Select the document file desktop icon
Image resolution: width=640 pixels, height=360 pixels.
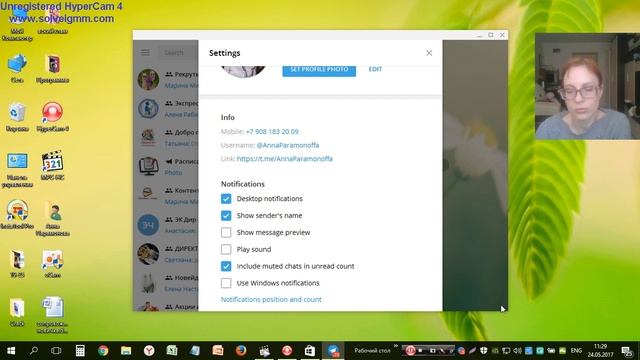coord(52,315)
